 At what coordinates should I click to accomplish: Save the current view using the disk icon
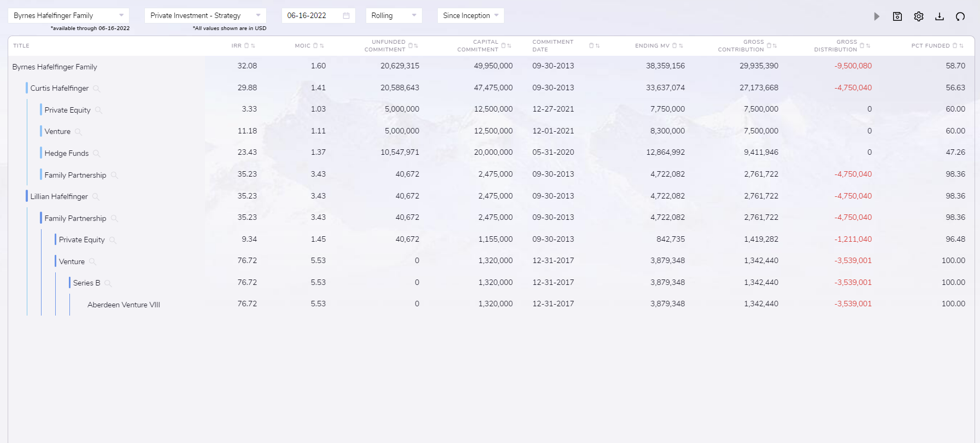(897, 16)
